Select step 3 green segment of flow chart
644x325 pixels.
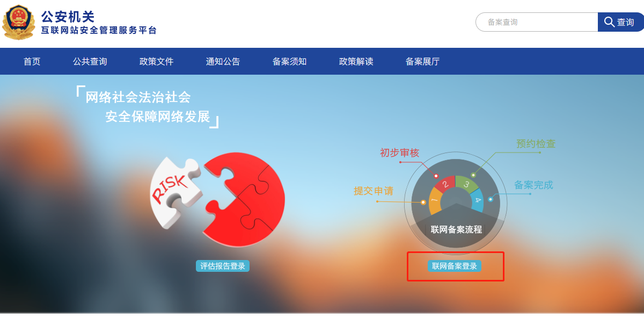click(x=467, y=184)
